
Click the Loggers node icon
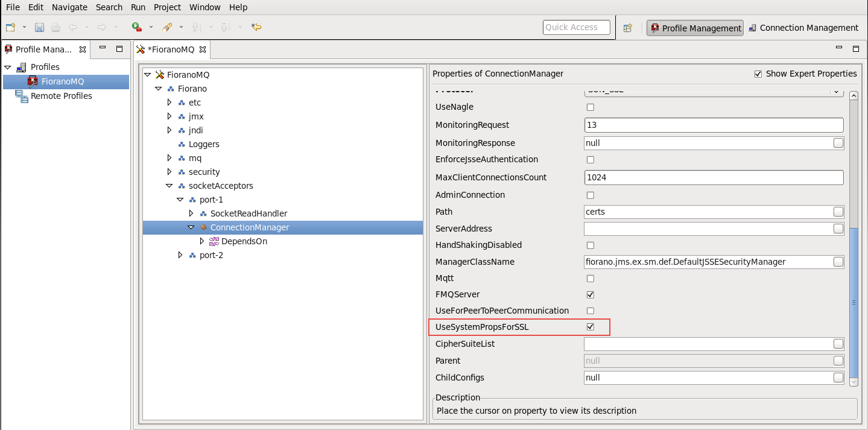[182, 145]
